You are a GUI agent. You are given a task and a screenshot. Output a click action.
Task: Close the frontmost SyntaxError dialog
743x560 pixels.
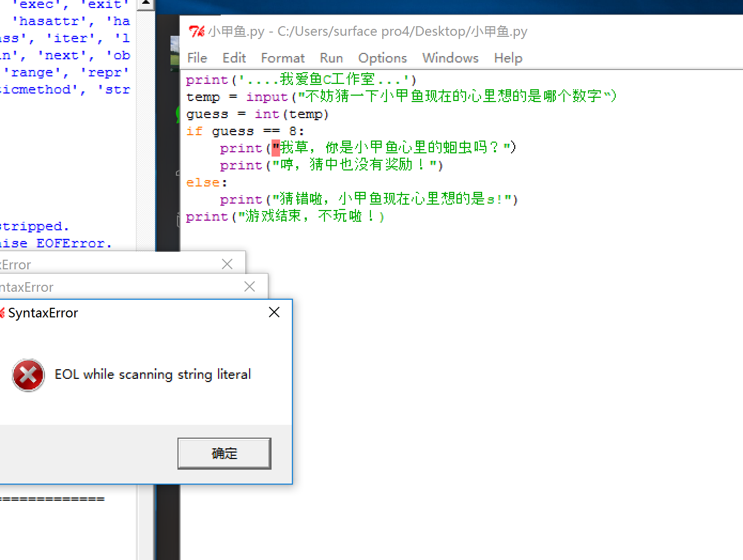(274, 312)
